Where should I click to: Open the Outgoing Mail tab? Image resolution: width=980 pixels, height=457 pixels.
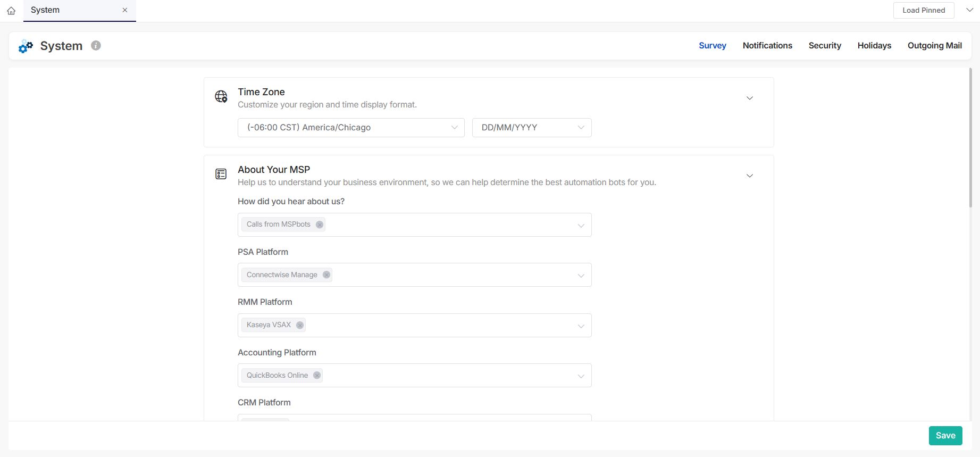pyautogui.click(x=934, y=46)
